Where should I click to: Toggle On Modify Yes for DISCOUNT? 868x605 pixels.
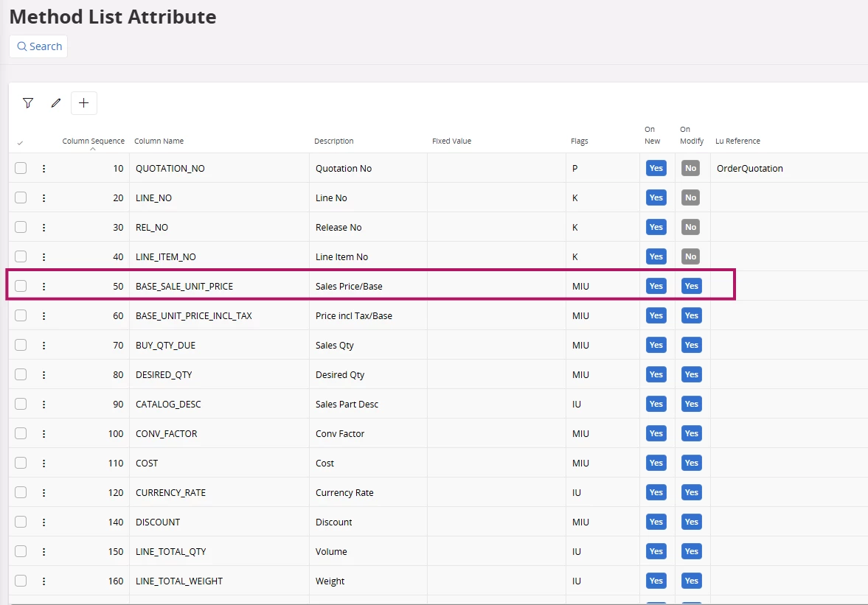click(x=692, y=522)
